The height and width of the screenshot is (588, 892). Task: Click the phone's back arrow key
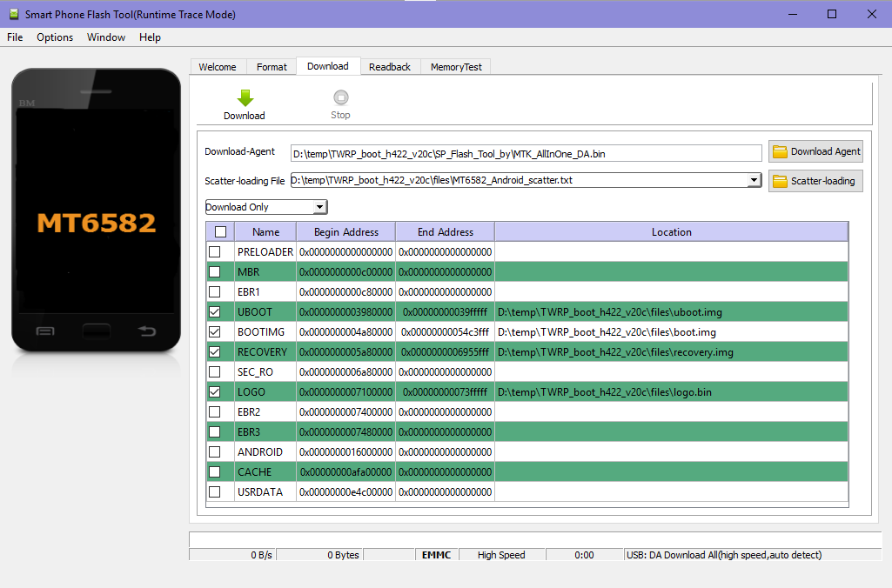point(147,331)
